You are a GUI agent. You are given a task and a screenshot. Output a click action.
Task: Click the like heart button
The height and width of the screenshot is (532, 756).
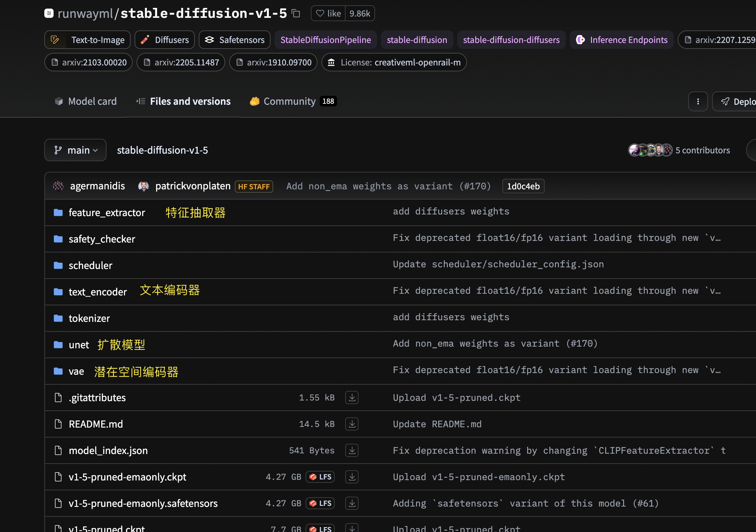[328, 14]
